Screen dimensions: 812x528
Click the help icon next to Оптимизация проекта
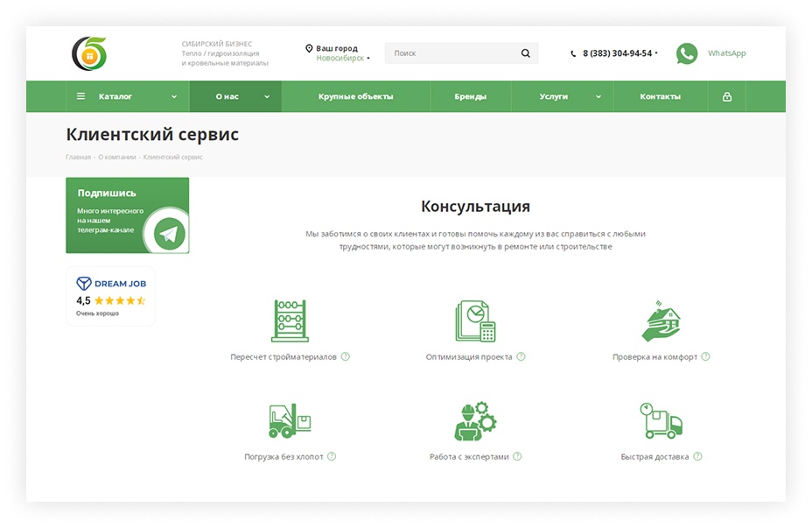(x=521, y=356)
